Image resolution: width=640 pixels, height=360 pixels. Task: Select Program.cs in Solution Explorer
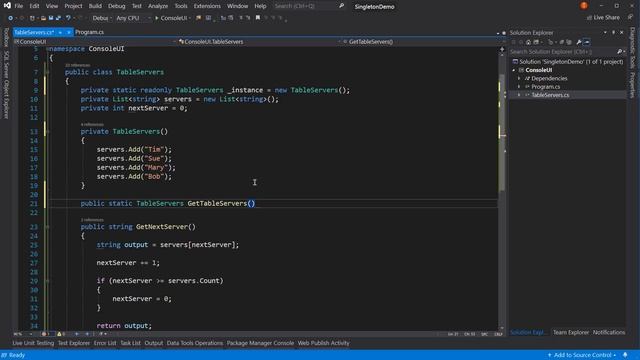(x=545, y=87)
